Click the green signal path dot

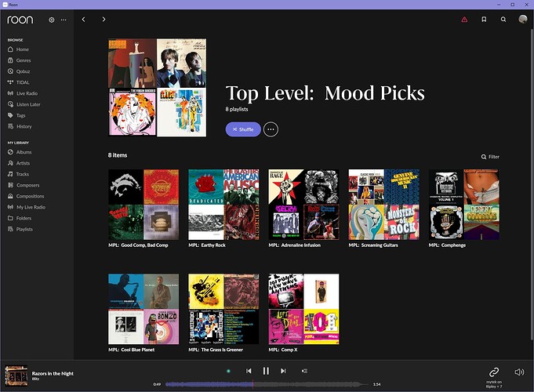coord(228,371)
